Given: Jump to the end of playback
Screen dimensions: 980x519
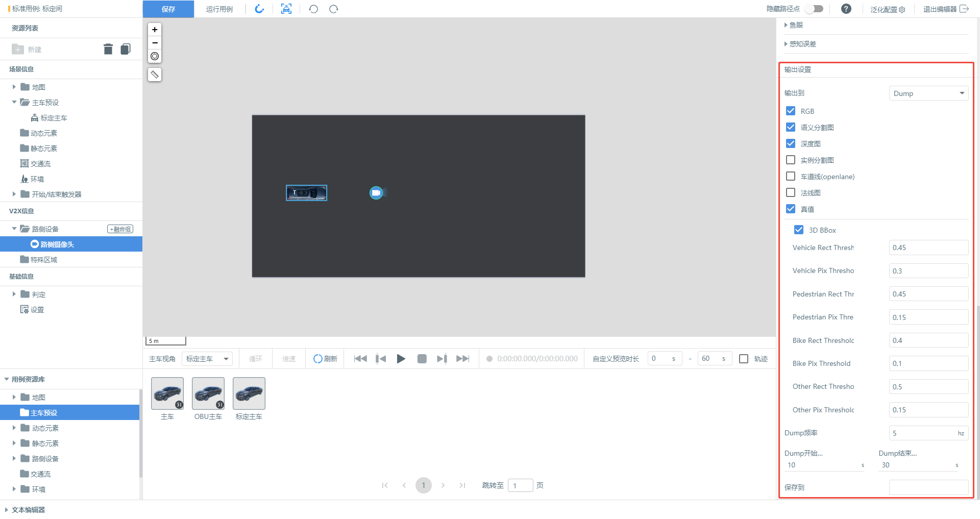Looking at the screenshot, I should pos(463,359).
